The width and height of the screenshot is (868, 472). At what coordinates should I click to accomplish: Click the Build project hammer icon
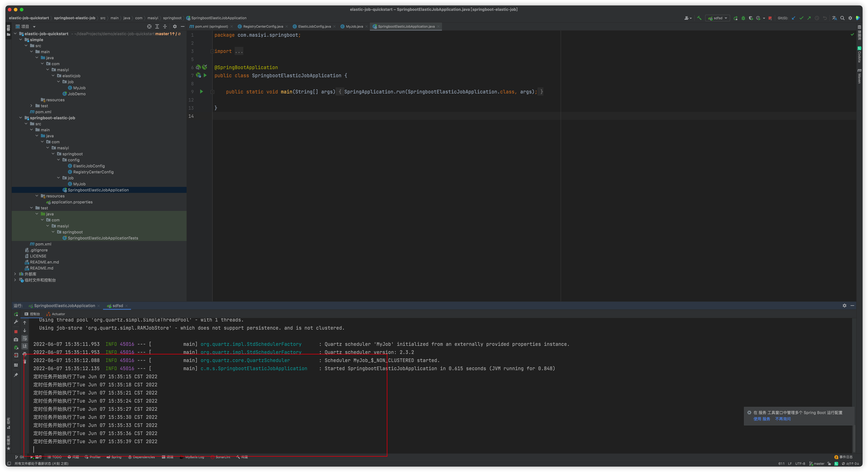(x=699, y=18)
